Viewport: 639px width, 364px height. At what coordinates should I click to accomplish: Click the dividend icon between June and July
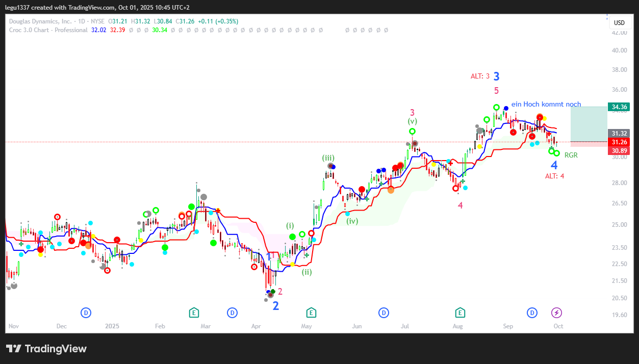[384, 313]
